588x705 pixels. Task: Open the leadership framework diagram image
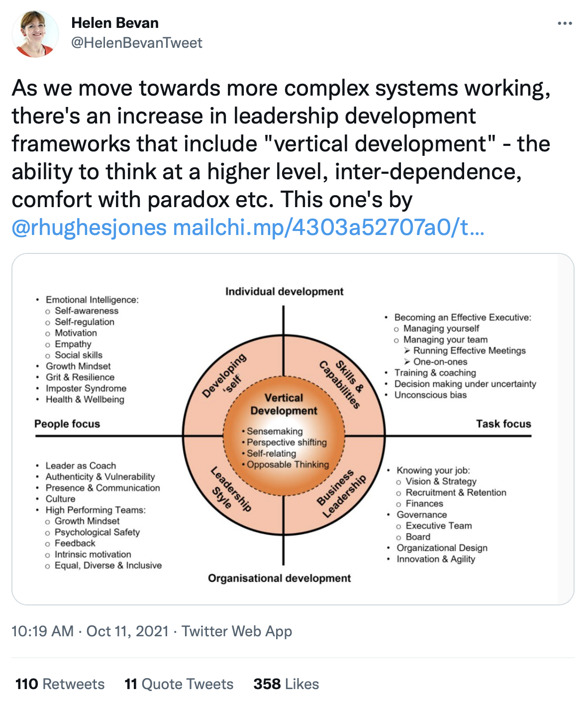pyautogui.click(x=293, y=429)
